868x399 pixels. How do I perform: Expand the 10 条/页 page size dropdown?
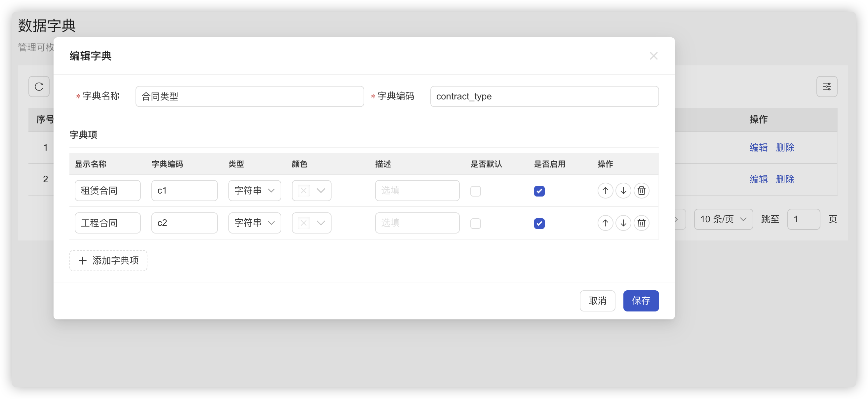point(723,219)
